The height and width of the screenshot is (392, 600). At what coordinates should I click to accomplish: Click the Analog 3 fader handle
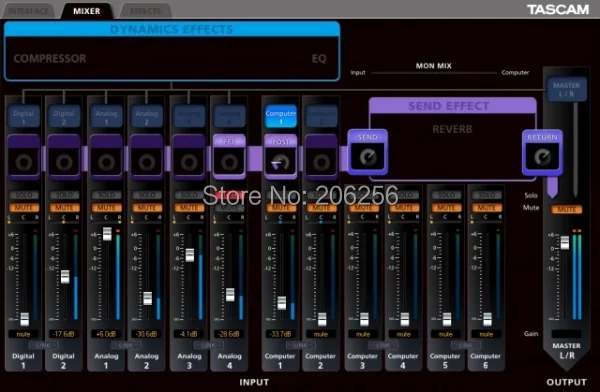(190, 255)
